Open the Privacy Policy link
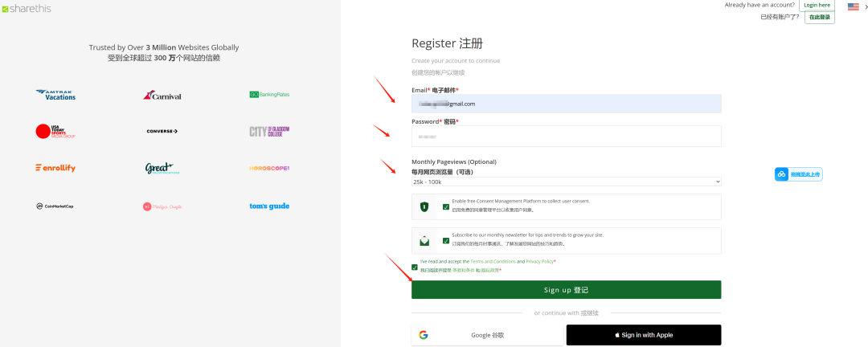 tap(539, 261)
